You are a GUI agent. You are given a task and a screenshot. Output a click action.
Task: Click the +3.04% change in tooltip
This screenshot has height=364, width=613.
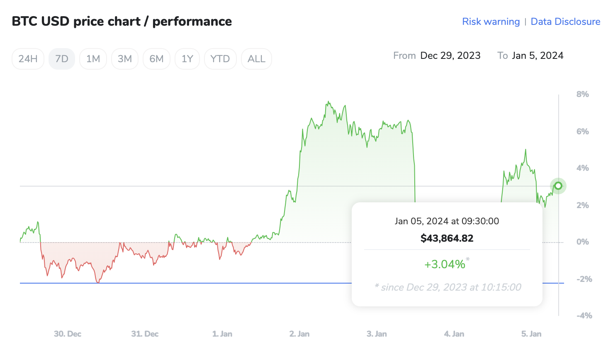point(445,264)
